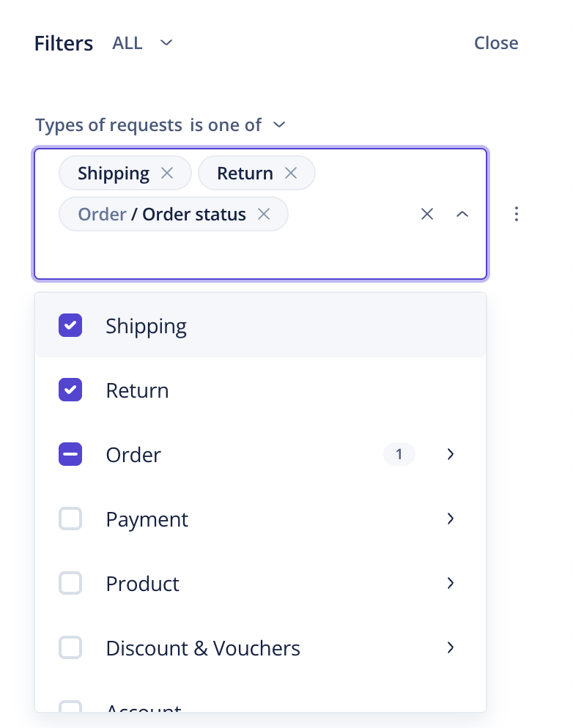
Task: Check the Payment checkbox
Action: click(70, 519)
